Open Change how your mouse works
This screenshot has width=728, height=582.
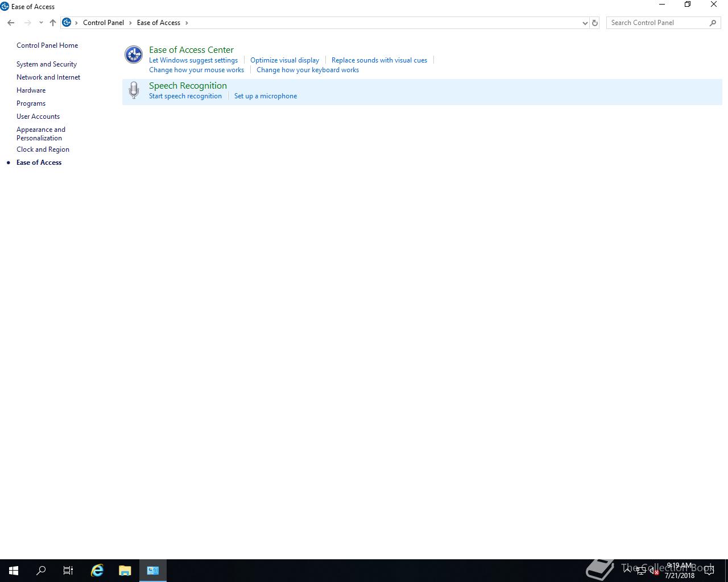(x=196, y=70)
